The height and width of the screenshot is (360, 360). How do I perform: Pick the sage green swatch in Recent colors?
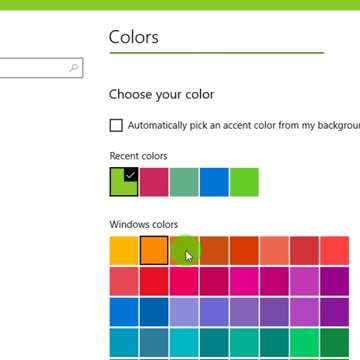click(x=184, y=182)
